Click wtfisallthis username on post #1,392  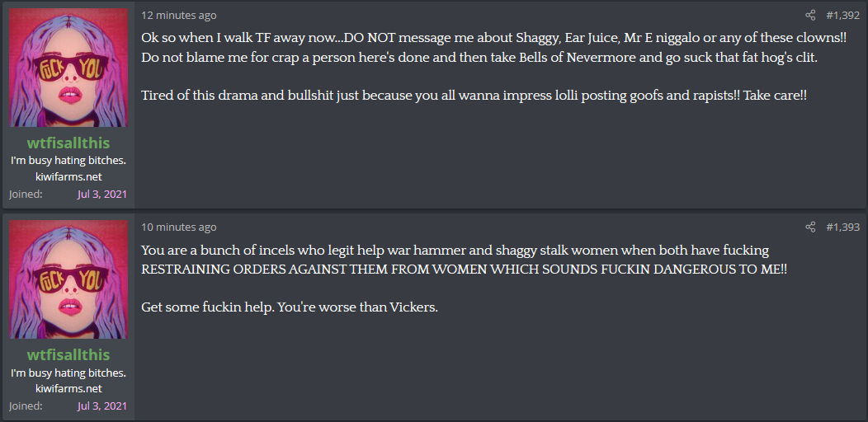pos(68,143)
